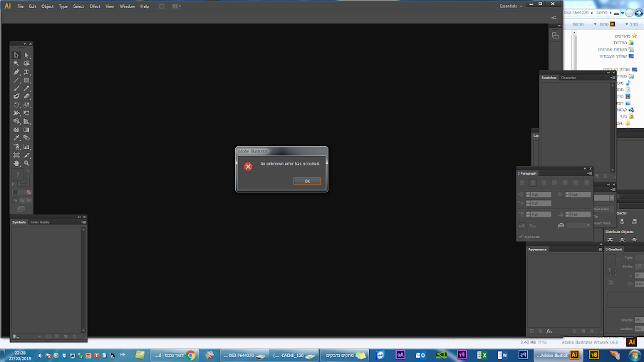Select the Eyedropper tool

click(x=16, y=138)
